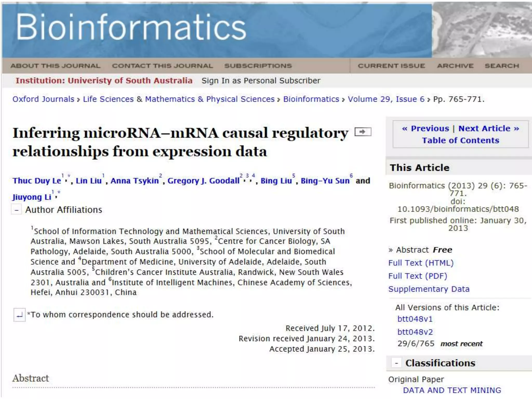Click Sign In as Personal Subscriber
The width and height of the screenshot is (532, 399).
coord(261,81)
